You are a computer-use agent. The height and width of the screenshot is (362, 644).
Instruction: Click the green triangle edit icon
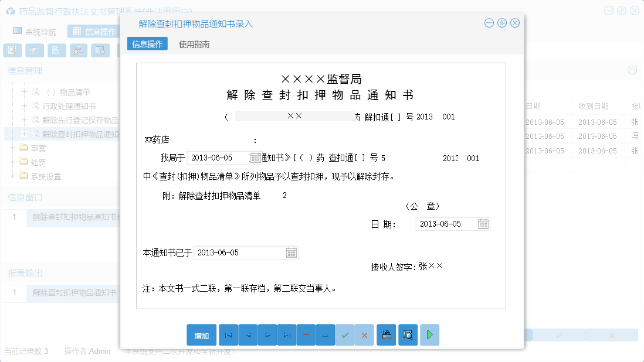pyautogui.click(x=325, y=334)
